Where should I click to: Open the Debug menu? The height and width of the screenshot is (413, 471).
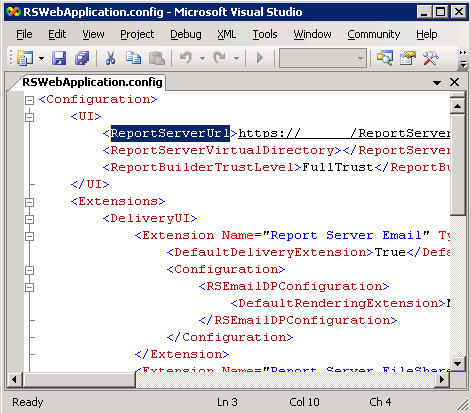(186, 34)
